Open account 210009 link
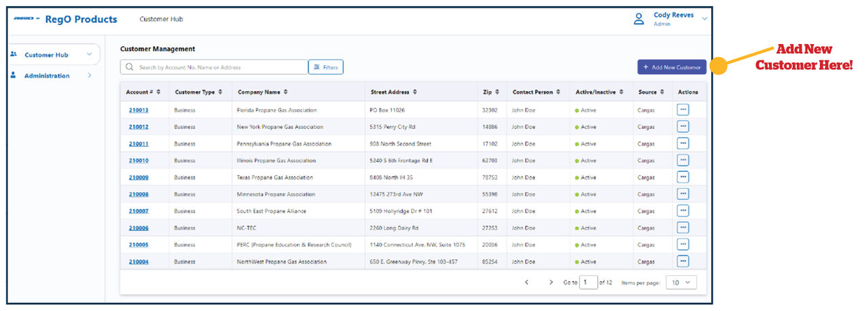 138,177
